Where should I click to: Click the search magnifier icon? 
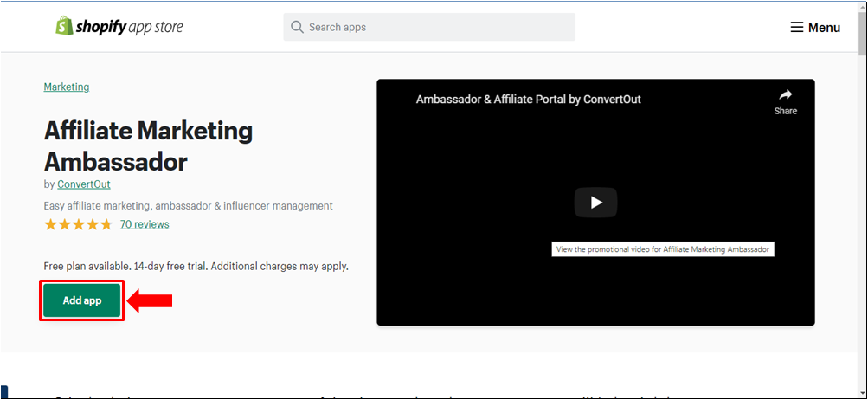point(298,27)
